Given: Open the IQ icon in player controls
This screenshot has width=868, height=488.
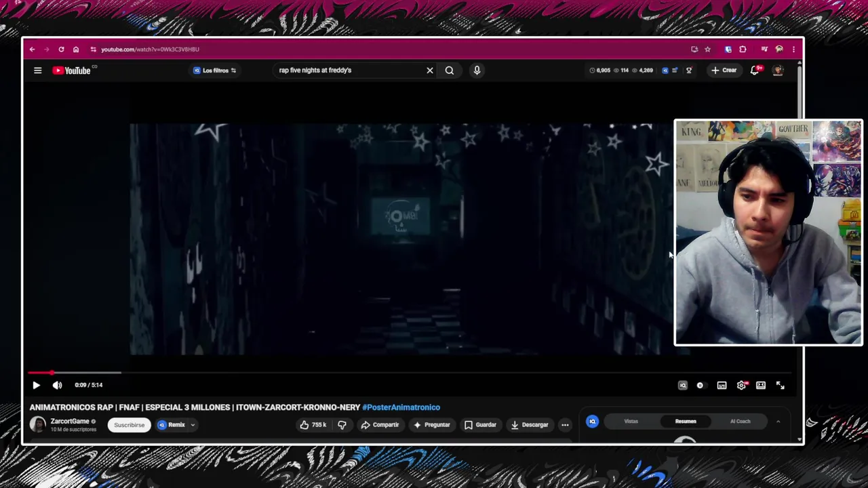Looking at the screenshot, I should (683, 386).
